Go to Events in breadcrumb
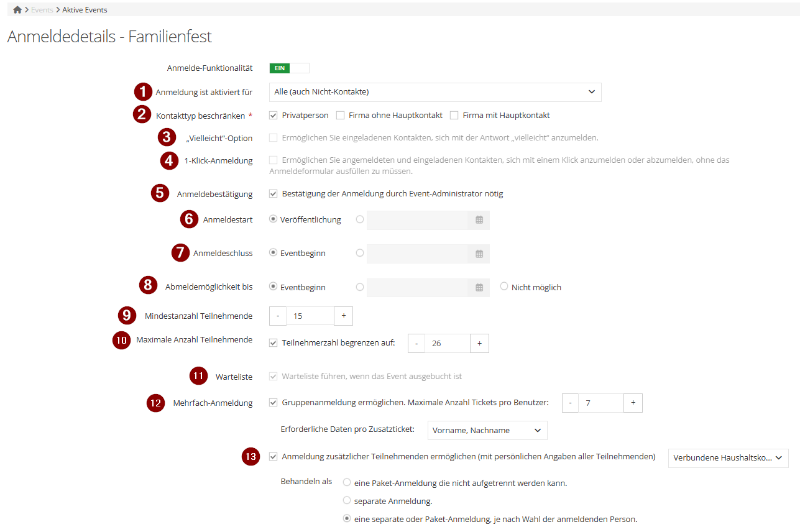Screen dimensions: 800x532 43,10
